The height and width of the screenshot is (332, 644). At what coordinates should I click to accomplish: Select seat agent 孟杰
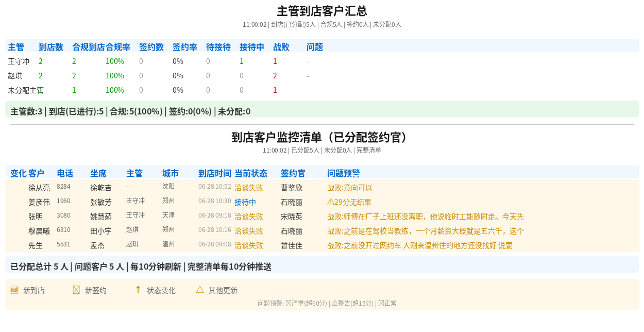pos(97,245)
